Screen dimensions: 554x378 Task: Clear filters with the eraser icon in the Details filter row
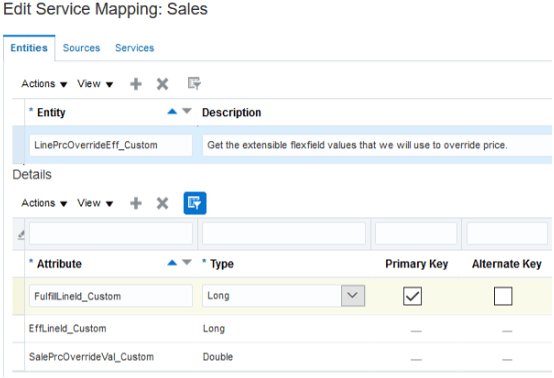[x=21, y=235]
